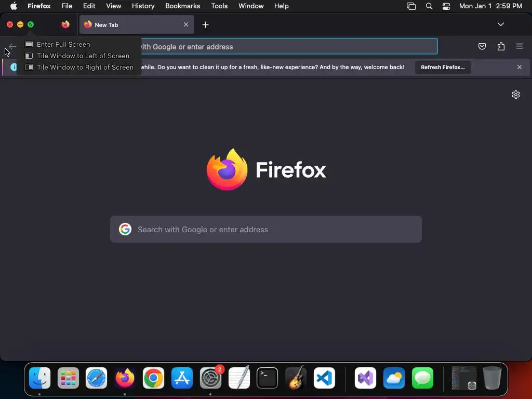Open the recent screenshot stack in dock
532x399 pixels.
[464, 378]
